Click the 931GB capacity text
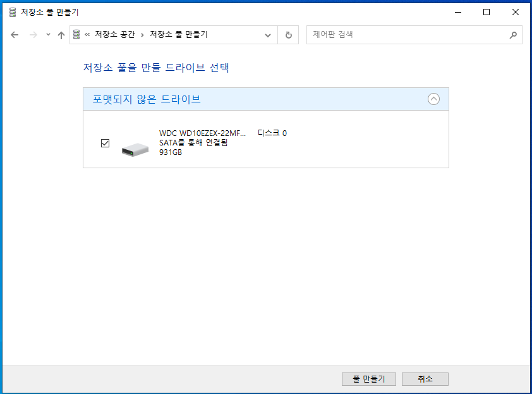This screenshot has height=394, width=532. tap(171, 152)
